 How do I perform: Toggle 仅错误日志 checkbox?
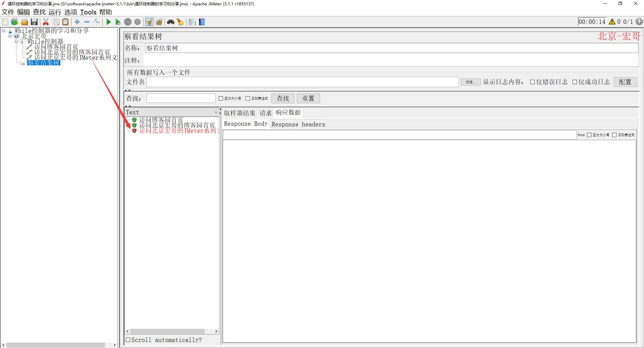532,82
